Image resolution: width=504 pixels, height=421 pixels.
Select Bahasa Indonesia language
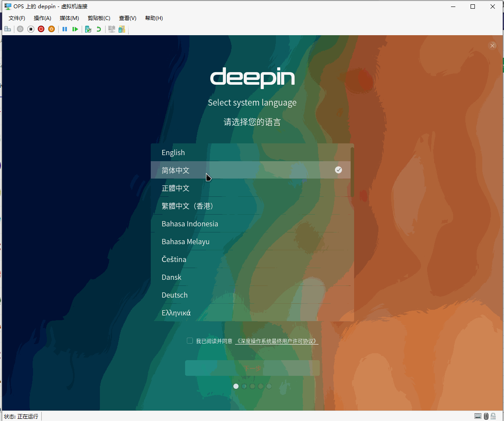point(251,224)
